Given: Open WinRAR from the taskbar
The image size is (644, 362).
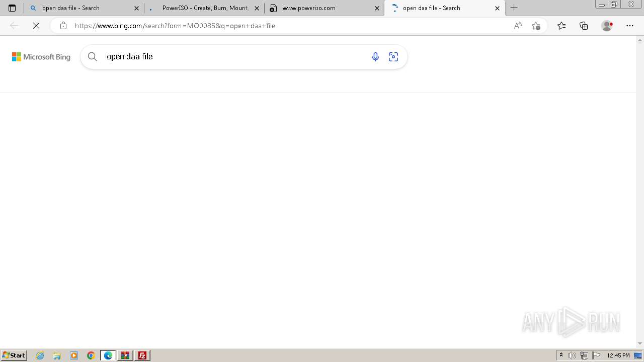Looking at the screenshot, I should click(x=125, y=355).
